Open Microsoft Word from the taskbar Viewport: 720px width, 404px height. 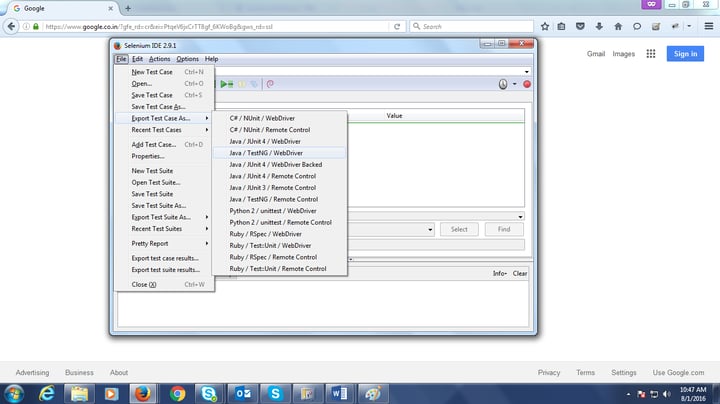[x=339, y=394]
